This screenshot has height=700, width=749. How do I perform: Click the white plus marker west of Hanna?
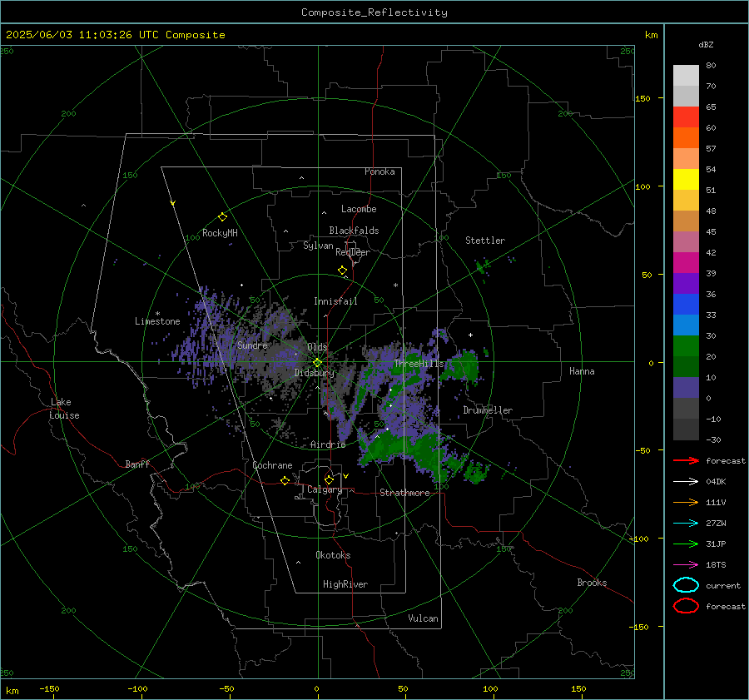(470, 335)
